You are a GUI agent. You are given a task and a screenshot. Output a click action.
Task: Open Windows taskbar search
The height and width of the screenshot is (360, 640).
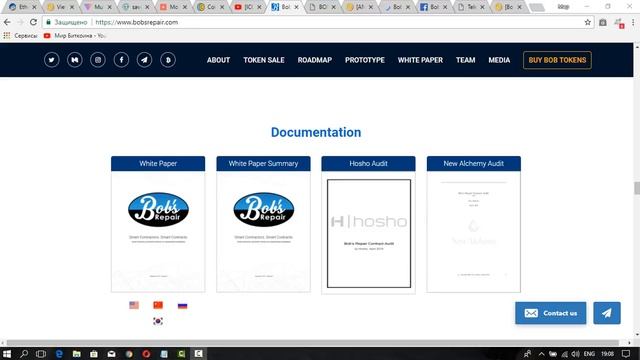(24, 353)
